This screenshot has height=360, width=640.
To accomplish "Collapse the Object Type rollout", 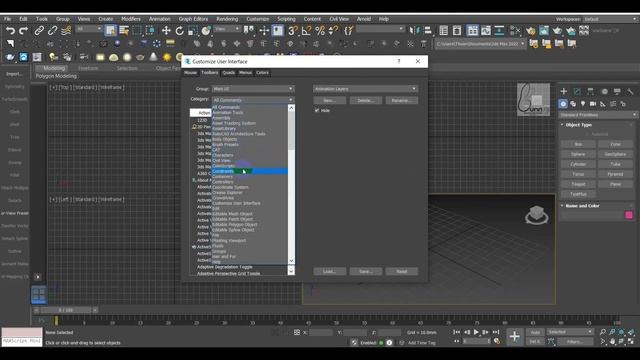I will point(576,125).
